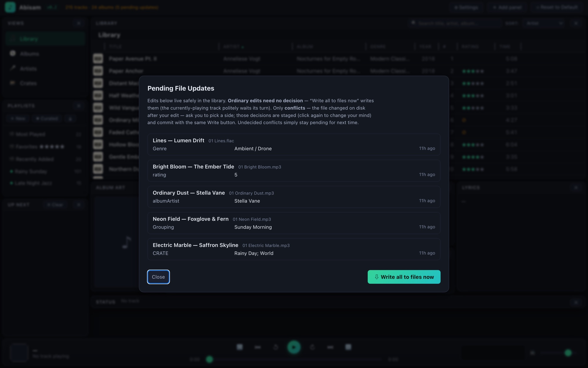Click the Grouping field label
The height and width of the screenshot is (368, 588).
click(x=163, y=227)
